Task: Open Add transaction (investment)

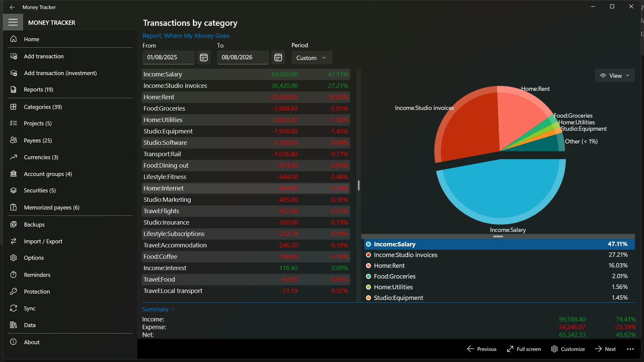Action: (70, 73)
